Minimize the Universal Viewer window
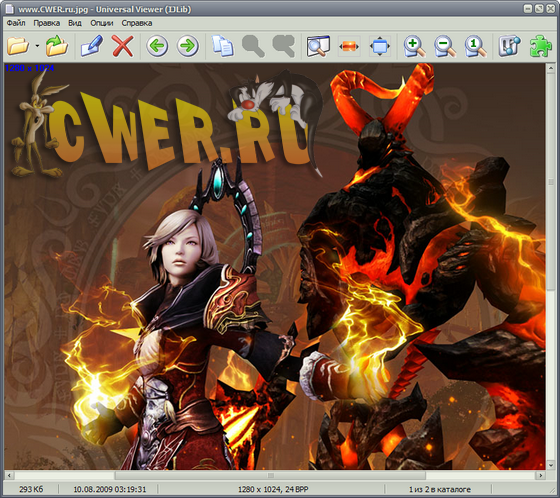This screenshot has width=560, height=498. [x=528, y=9]
